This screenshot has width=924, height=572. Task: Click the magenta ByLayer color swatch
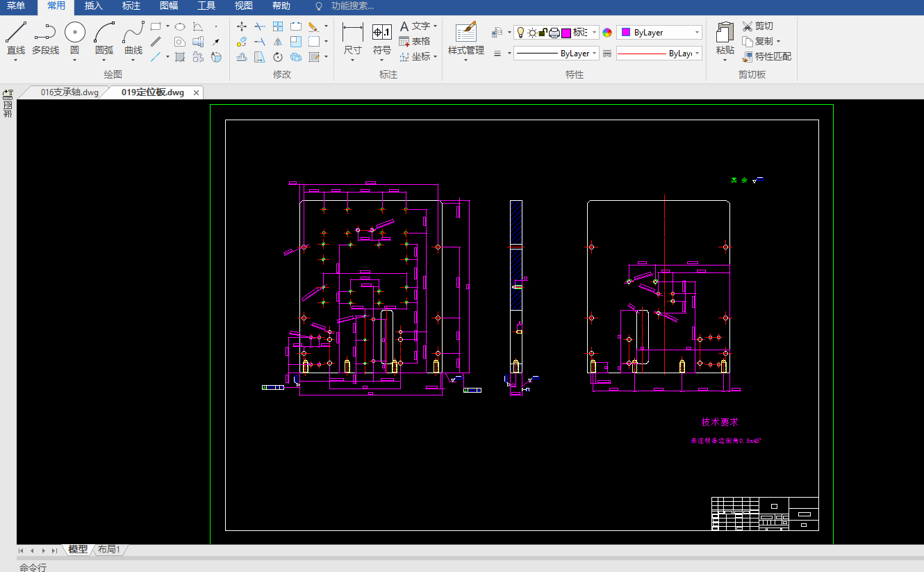pos(625,33)
